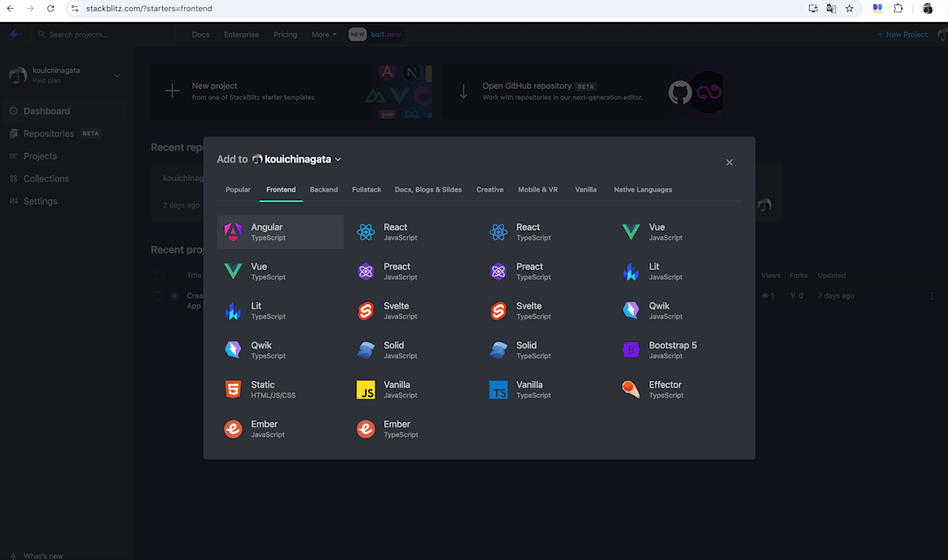Open the Mobile & VR tab

[x=538, y=190]
